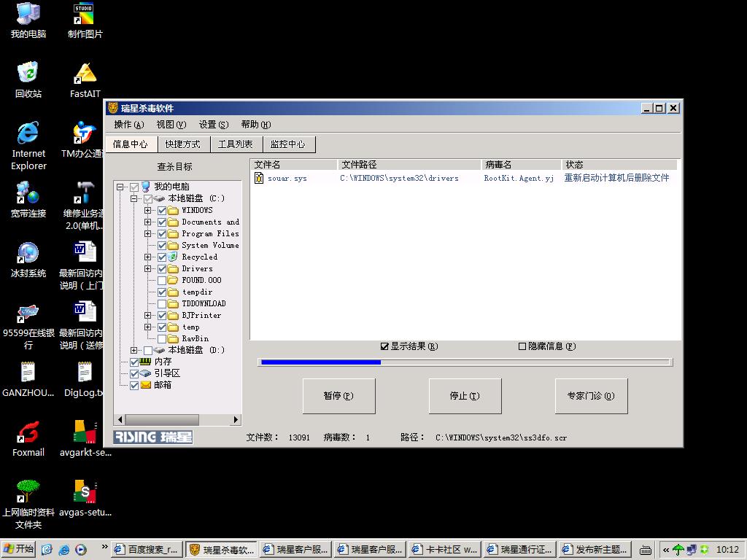Expand the BJPrinter folder node
The height and width of the screenshot is (560, 747).
147,315
